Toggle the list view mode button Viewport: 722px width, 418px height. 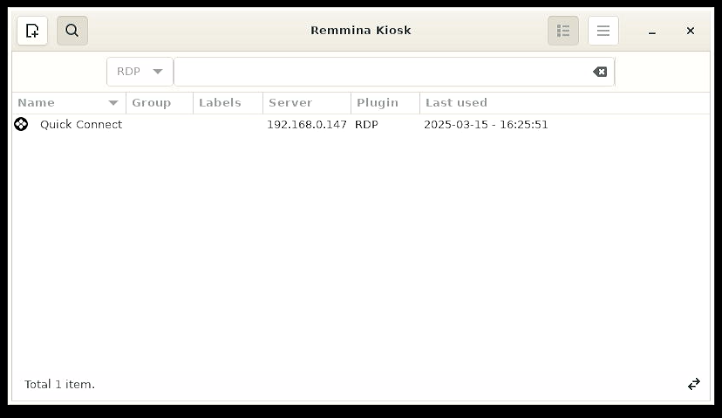563,31
